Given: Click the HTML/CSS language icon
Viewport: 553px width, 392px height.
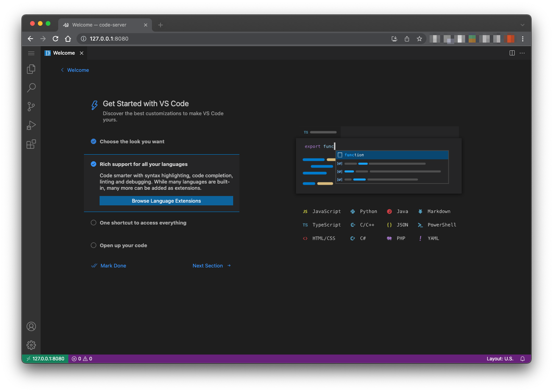Looking at the screenshot, I should click(305, 238).
